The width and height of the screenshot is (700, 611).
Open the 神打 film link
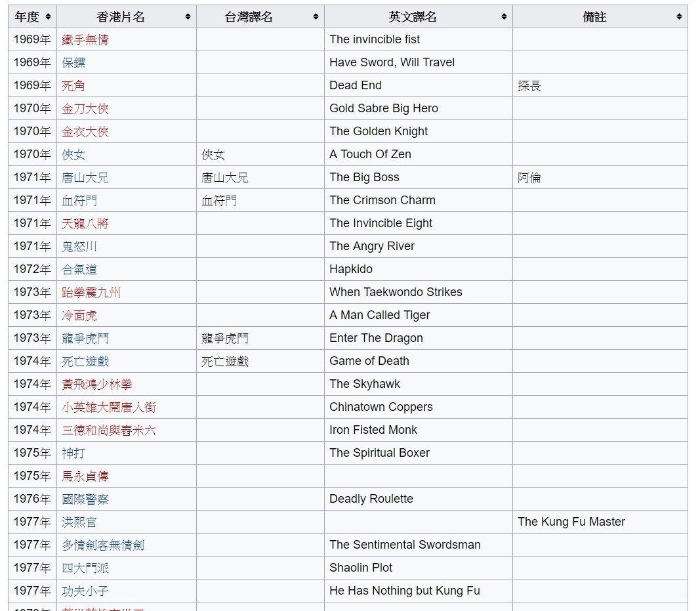click(73, 453)
